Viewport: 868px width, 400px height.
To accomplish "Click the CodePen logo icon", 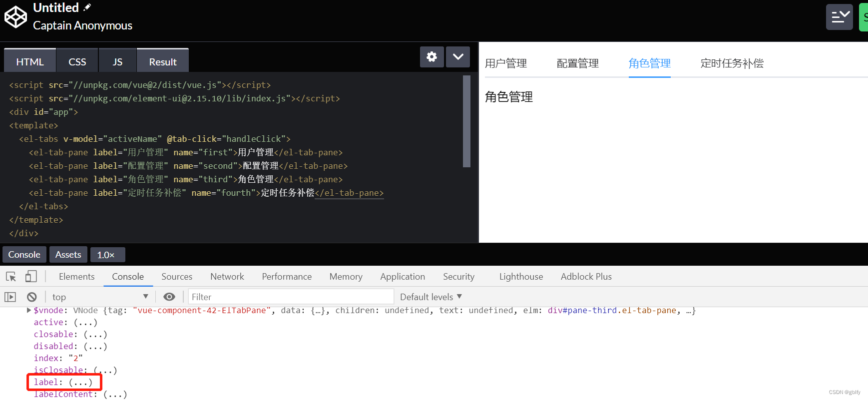I will (15, 17).
